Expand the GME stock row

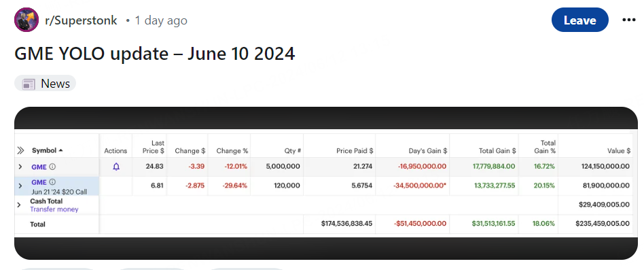(20, 167)
